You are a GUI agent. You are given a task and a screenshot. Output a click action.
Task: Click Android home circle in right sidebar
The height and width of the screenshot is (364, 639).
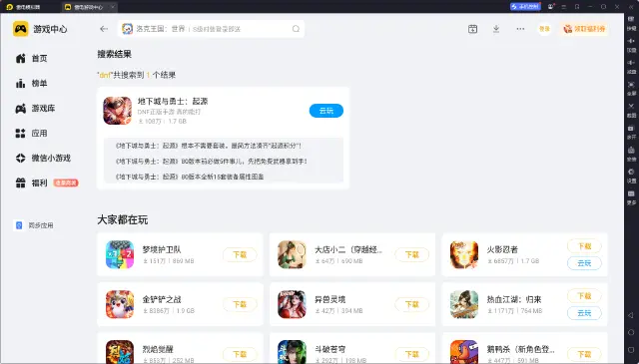(x=631, y=333)
